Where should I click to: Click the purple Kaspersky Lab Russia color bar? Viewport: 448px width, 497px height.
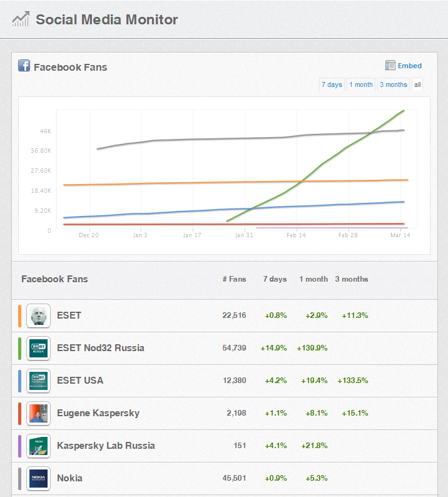(20, 446)
